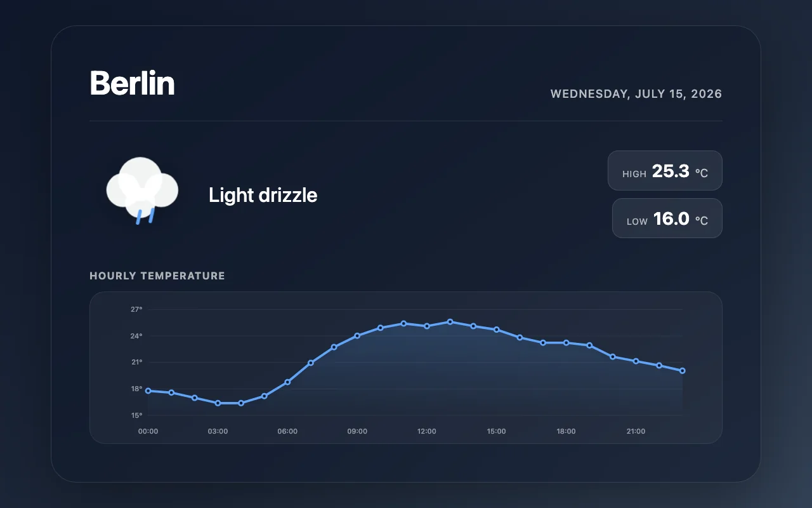Select the 15:00 data point on chart

pyautogui.click(x=497, y=330)
